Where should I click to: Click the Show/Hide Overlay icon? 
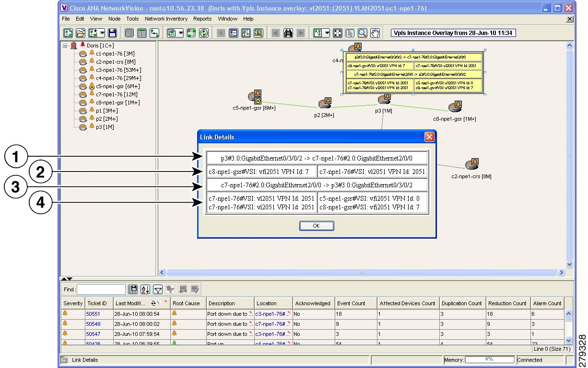coord(192,33)
